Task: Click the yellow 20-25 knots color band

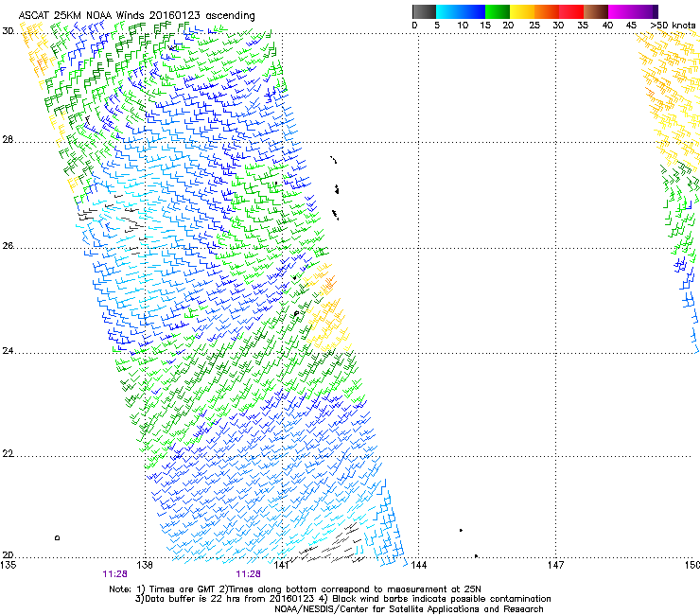Action: 522,11
